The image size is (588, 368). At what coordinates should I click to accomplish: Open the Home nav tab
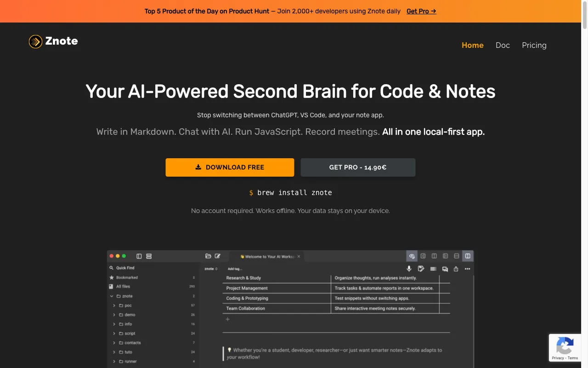(473, 45)
